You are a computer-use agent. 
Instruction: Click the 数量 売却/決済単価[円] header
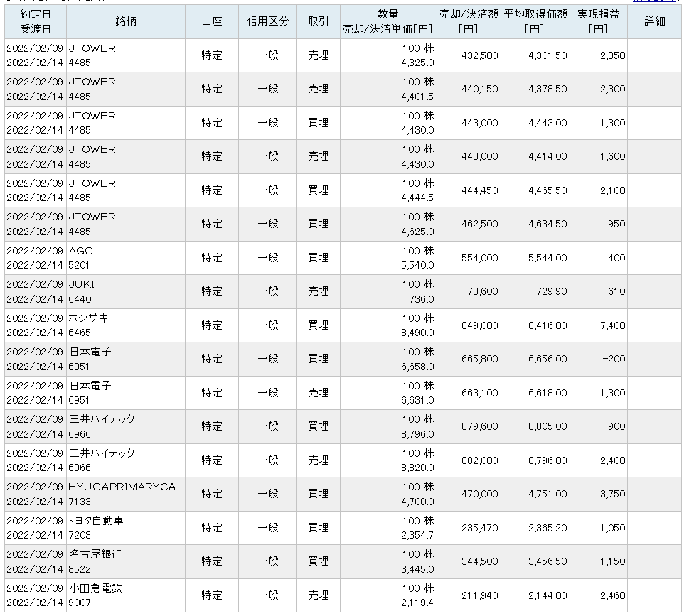coord(388,21)
